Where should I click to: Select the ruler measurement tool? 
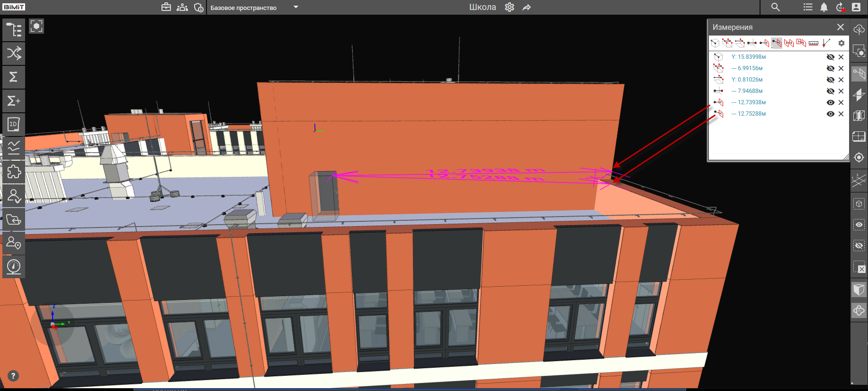(813, 43)
